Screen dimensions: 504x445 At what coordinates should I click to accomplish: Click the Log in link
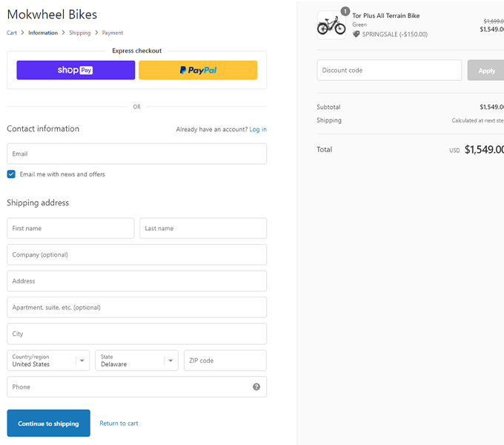[x=258, y=129]
